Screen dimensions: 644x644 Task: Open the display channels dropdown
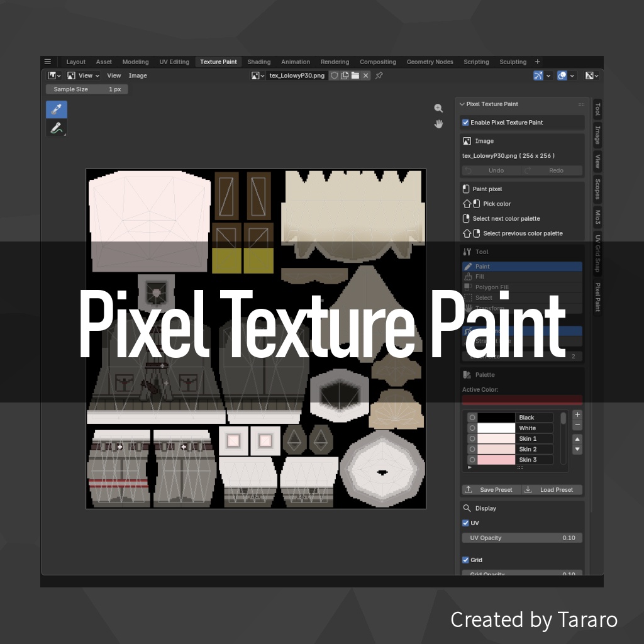592,75
